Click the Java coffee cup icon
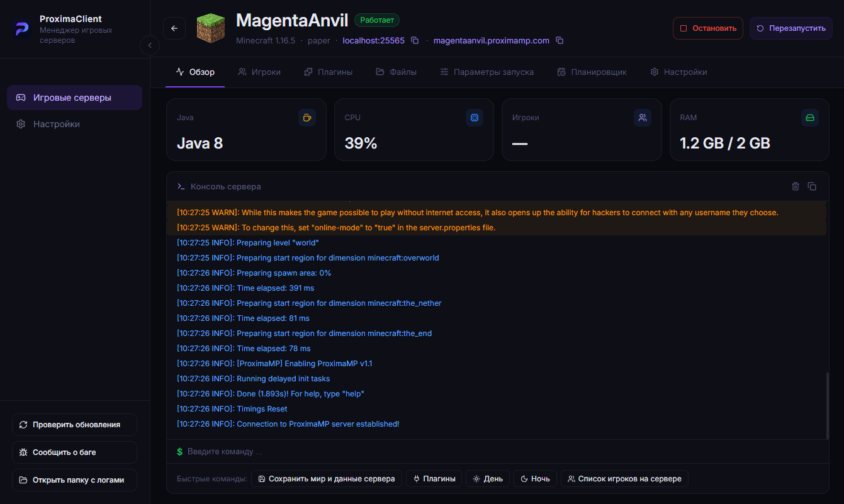Screen dimensions: 844x504 307,118
